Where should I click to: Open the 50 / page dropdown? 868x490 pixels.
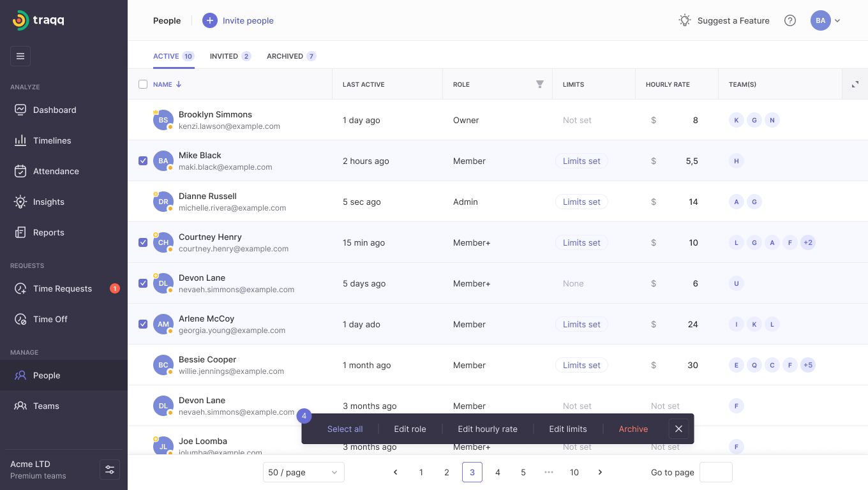(303, 472)
